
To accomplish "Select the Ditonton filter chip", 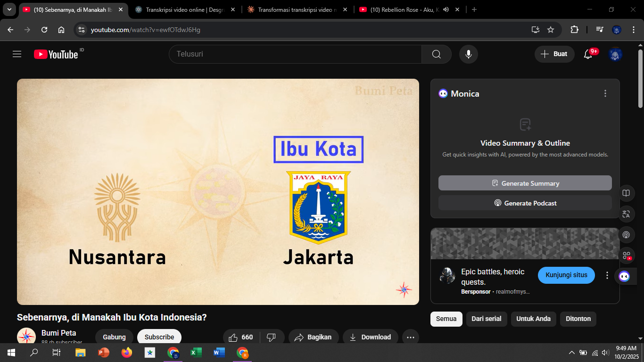I will (x=578, y=319).
